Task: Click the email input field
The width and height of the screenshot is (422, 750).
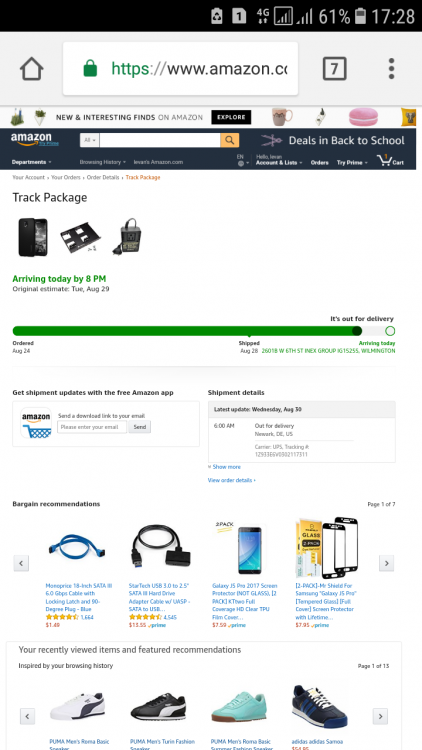Action: pyautogui.click(x=92, y=427)
